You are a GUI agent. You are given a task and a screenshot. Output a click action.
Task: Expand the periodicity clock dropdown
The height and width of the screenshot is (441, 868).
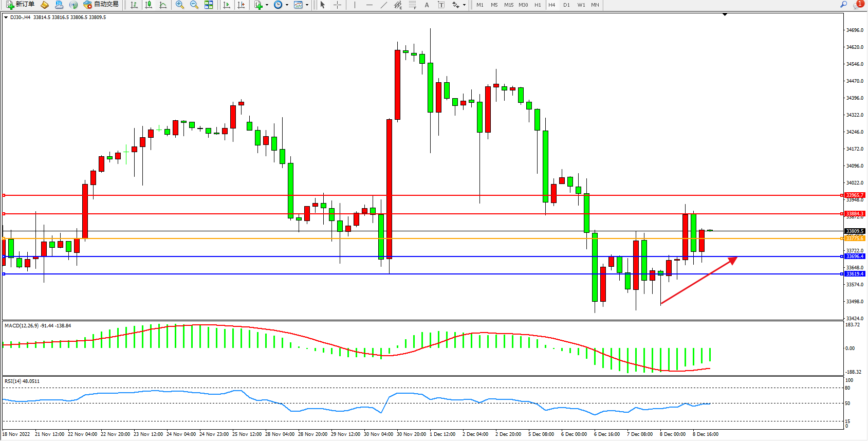point(287,5)
